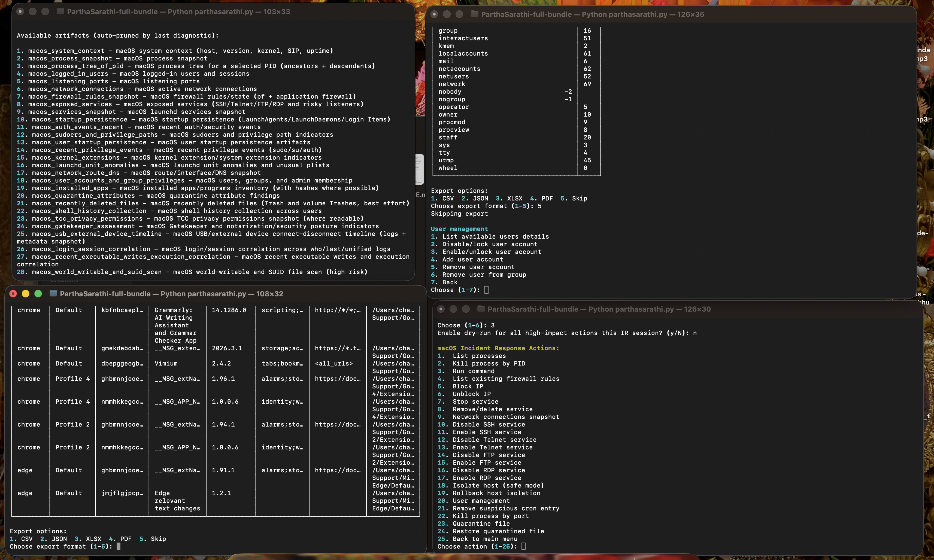This screenshot has width=934, height=560.
Task: Click the 'Skipping export' output line
Action: [x=459, y=214]
